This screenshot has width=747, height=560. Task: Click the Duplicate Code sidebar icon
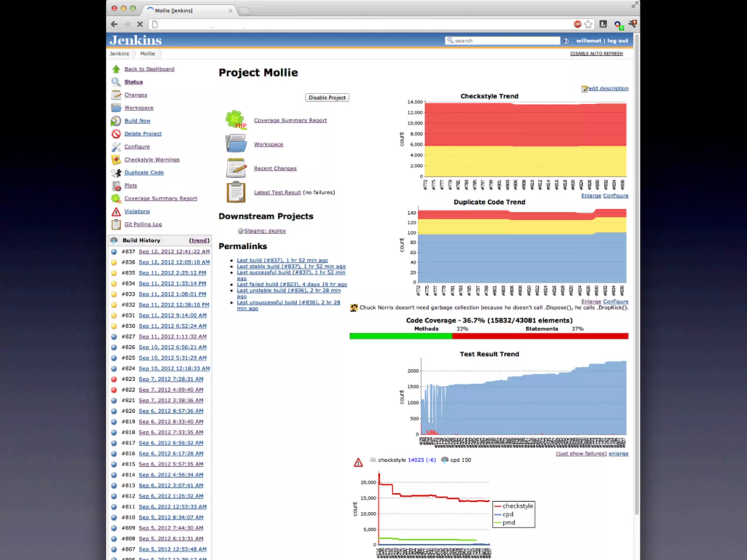[x=116, y=173]
